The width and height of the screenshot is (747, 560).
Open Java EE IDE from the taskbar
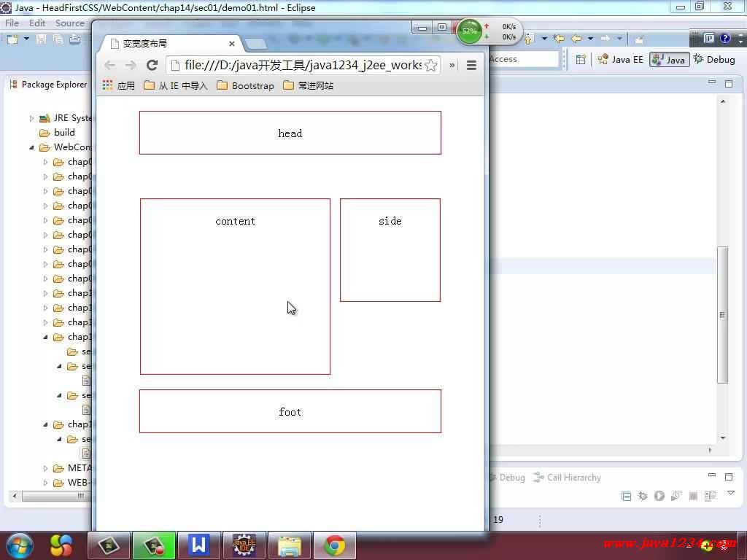pos(244,545)
